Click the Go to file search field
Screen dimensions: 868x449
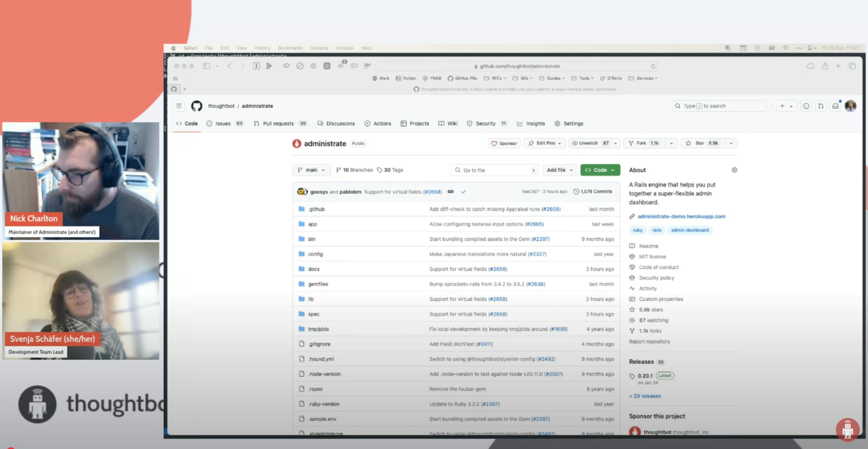(x=495, y=170)
